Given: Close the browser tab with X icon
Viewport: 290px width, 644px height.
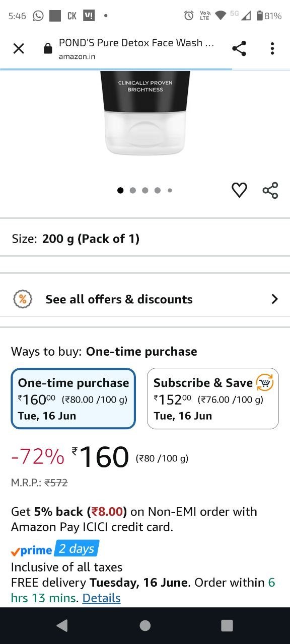Looking at the screenshot, I should point(19,48).
